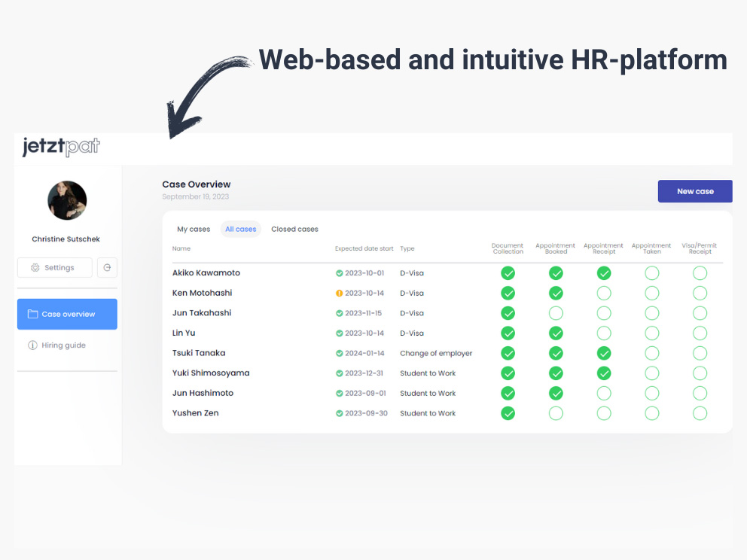Mark Visa/Permit Receipt for Akiko Kawamoto
This screenshot has width=747, height=560.
click(x=700, y=273)
